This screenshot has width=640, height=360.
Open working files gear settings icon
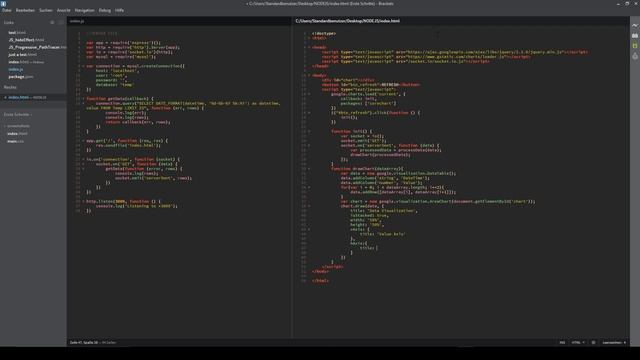click(52, 22)
